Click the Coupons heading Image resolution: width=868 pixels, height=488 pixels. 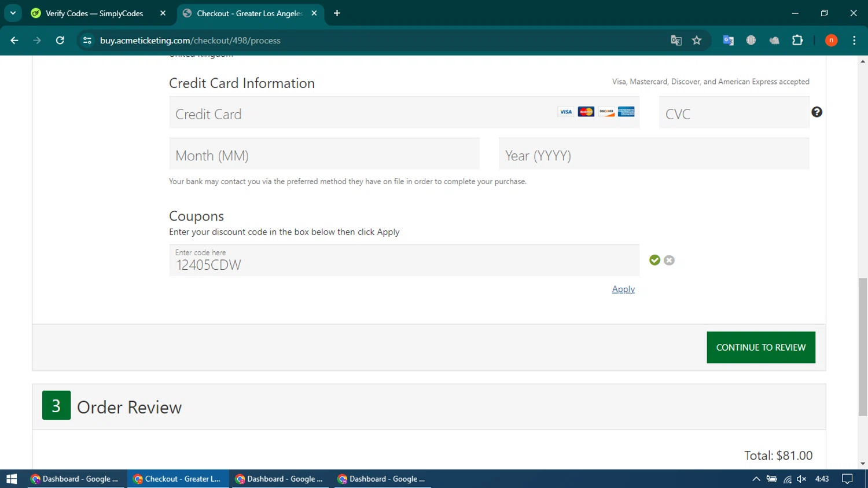pyautogui.click(x=196, y=216)
